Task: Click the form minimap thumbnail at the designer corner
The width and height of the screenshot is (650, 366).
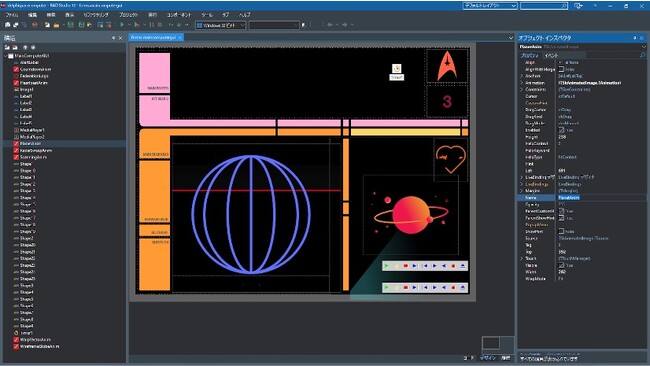Action: pos(491,343)
